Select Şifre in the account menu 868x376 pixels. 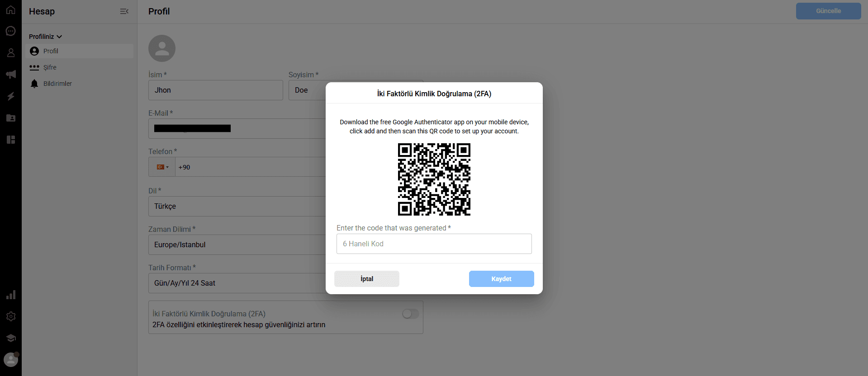point(80,67)
